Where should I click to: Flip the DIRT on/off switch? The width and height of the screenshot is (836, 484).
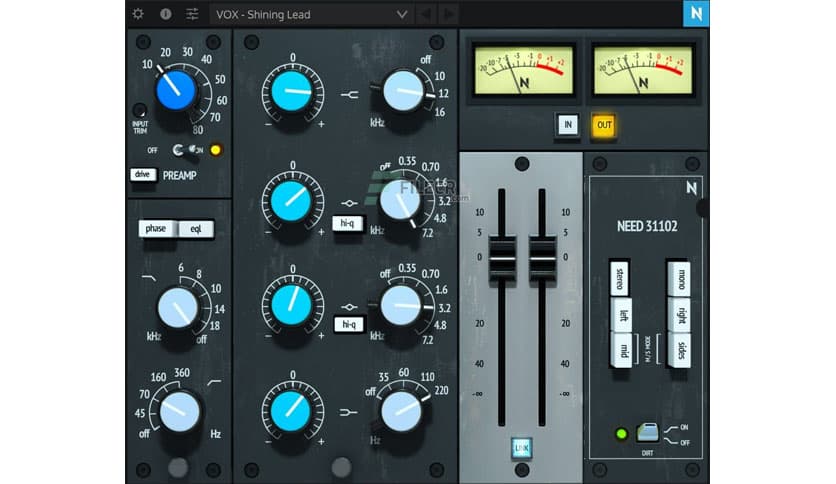tap(647, 432)
